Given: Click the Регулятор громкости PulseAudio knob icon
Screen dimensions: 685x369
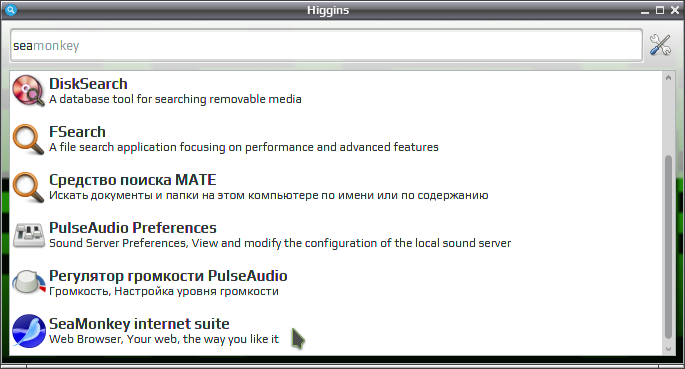Looking at the screenshot, I should (28, 283).
